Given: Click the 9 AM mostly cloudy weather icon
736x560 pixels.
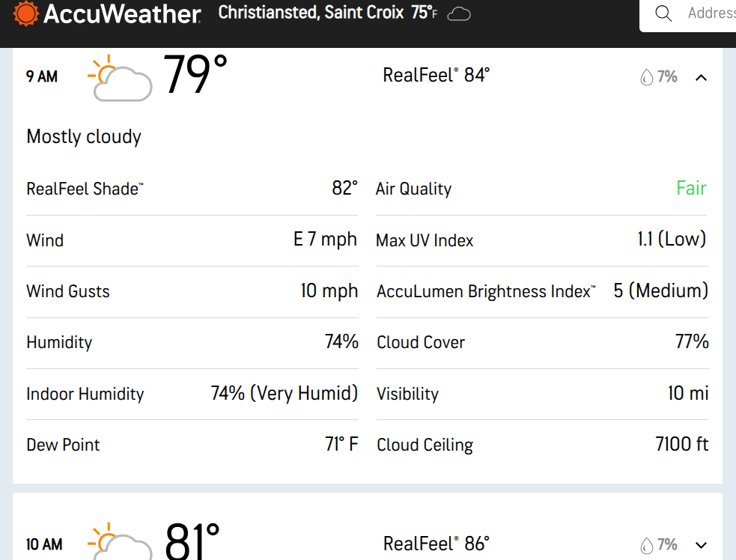Looking at the screenshot, I should click(x=120, y=78).
